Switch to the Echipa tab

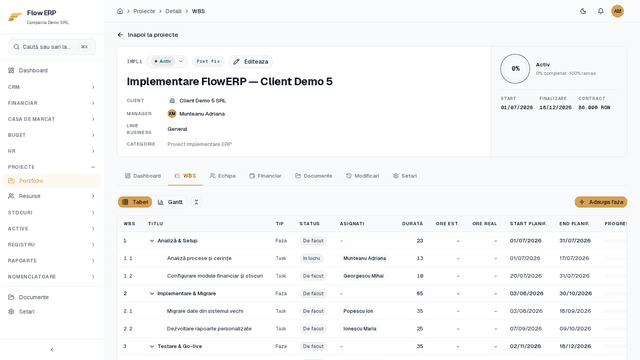(223, 176)
